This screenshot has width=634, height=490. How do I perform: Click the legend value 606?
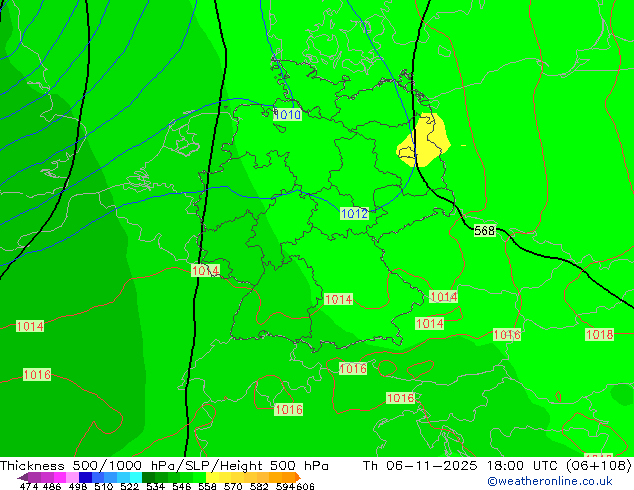point(305,486)
